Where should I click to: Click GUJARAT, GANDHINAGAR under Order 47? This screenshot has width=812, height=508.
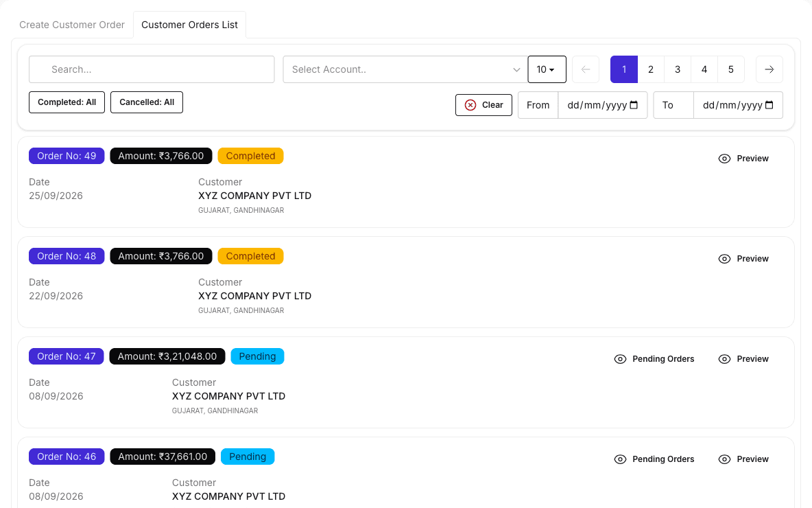[x=215, y=411]
